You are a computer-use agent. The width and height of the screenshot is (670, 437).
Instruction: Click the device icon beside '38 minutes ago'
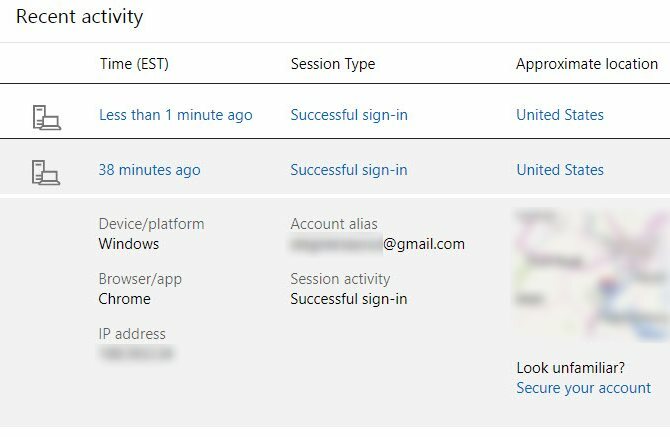46,173
